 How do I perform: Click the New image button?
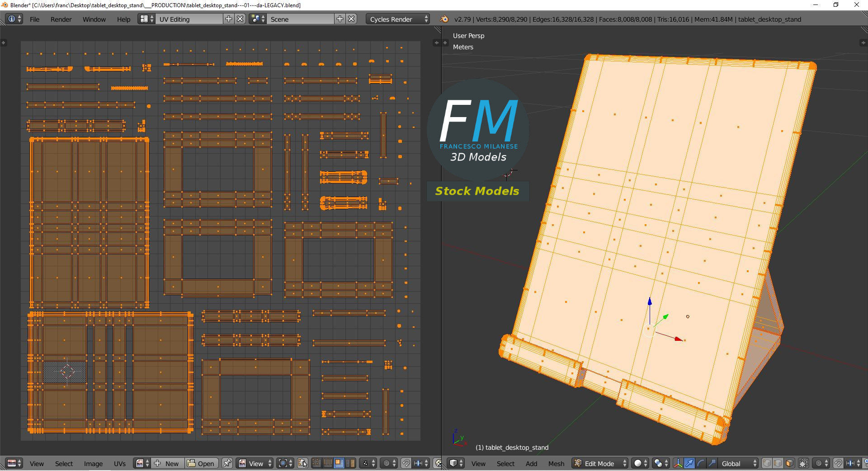click(168, 463)
